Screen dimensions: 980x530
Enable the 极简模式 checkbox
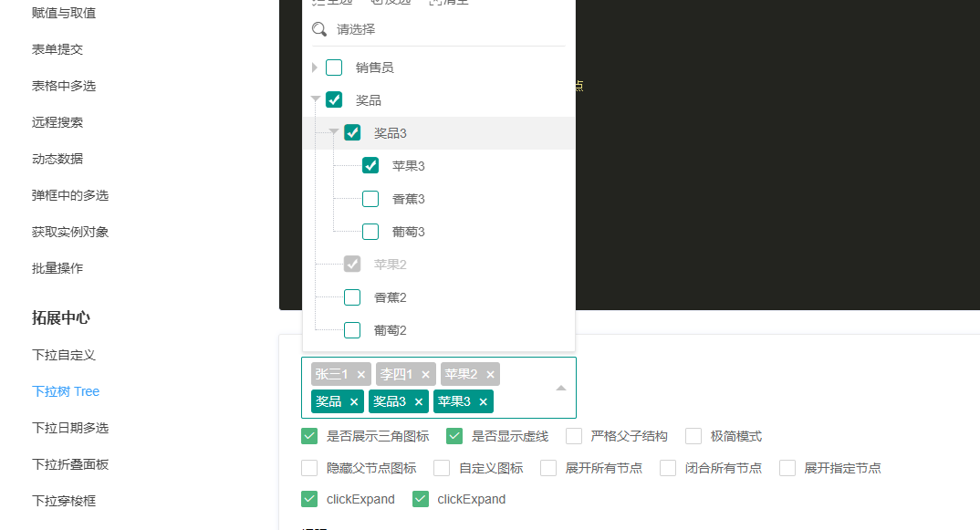click(x=693, y=436)
